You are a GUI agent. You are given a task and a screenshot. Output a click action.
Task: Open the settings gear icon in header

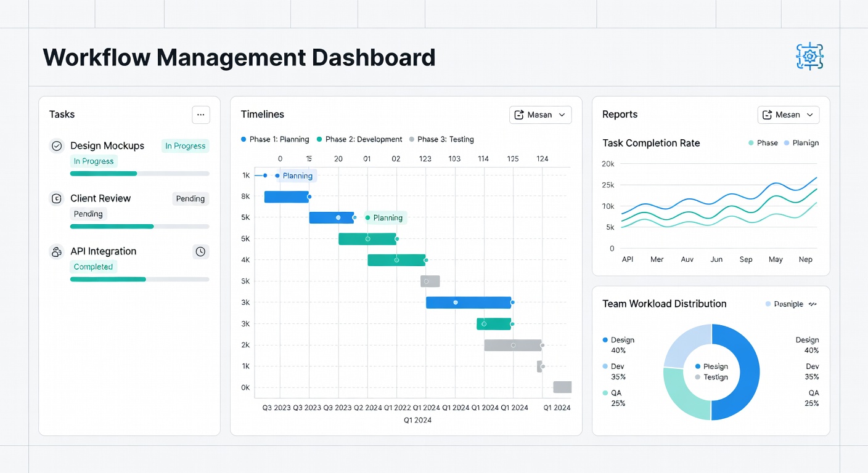pyautogui.click(x=809, y=57)
